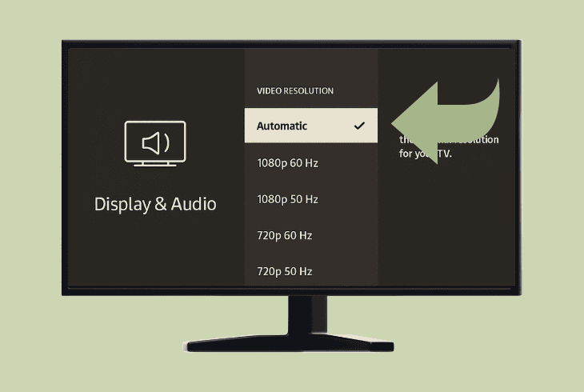Click the VIDEO RESOLUTION heading

(x=295, y=90)
